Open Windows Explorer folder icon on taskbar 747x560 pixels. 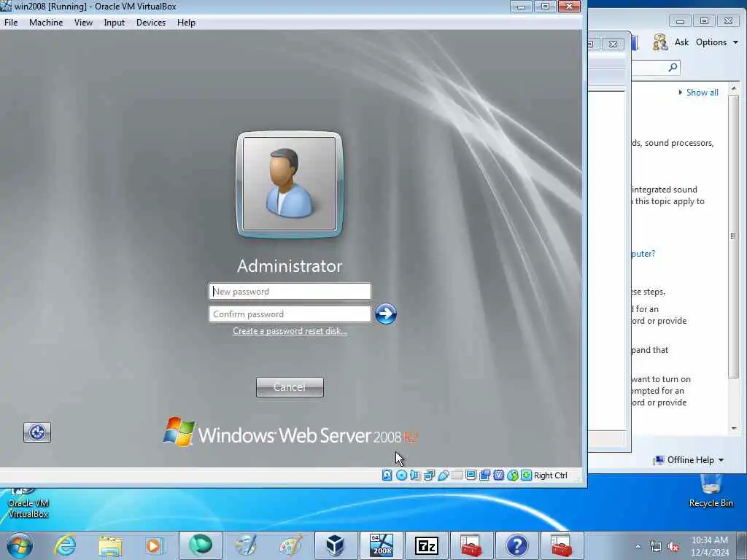coord(111,545)
